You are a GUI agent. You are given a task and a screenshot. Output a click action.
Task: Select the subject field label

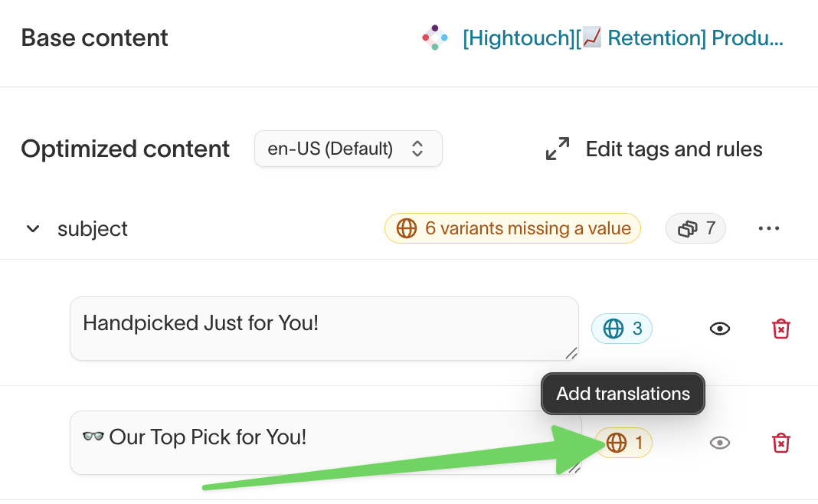93,229
